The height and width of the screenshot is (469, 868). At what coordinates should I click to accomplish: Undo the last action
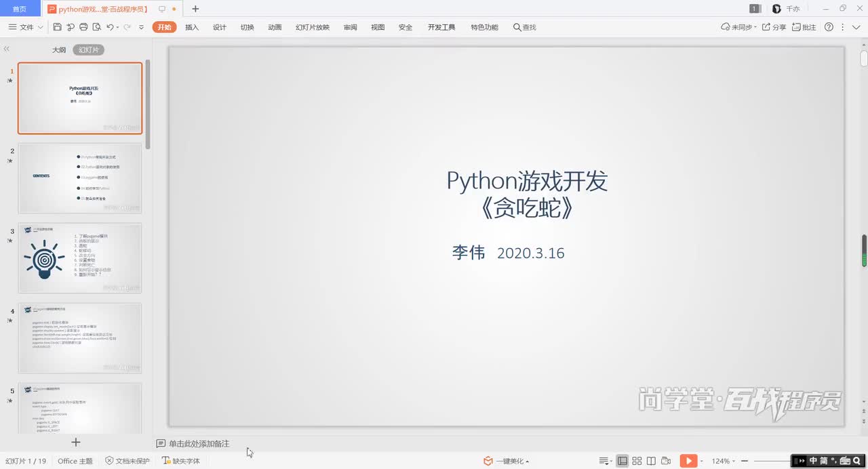[x=110, y=27]
